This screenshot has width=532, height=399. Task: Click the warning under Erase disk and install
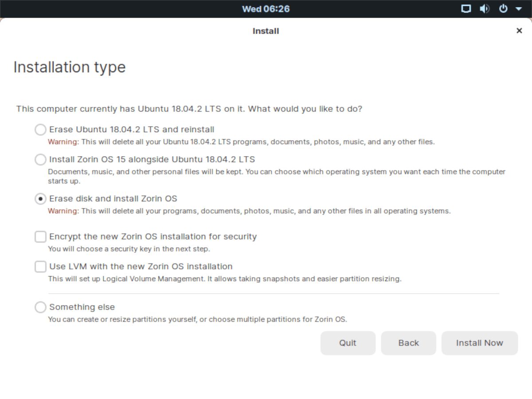click(249, 211)
